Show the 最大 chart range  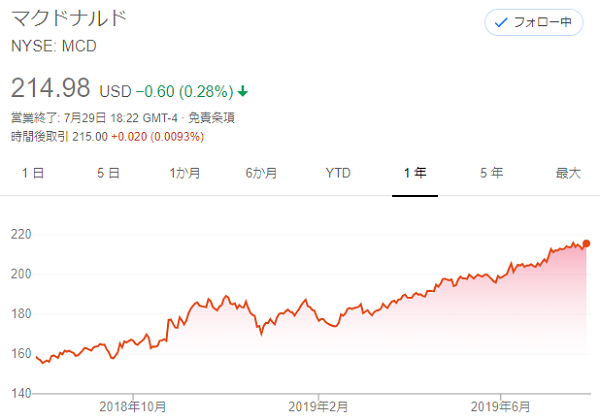(x=568, y=173)
